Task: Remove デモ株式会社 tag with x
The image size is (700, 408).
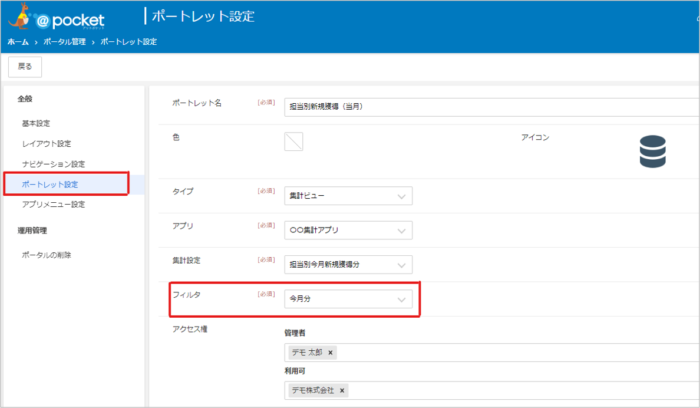Action: [x=342, y=391]
